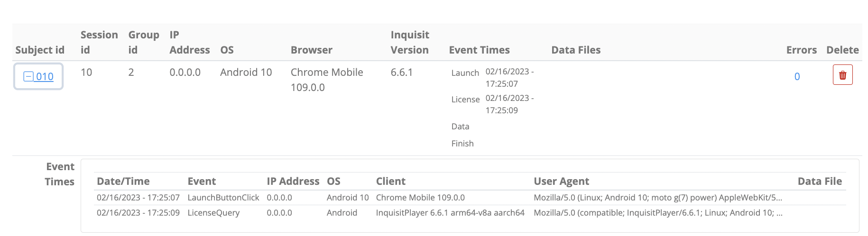
Task: Open subject id 010 link
Action: point(45,76)
